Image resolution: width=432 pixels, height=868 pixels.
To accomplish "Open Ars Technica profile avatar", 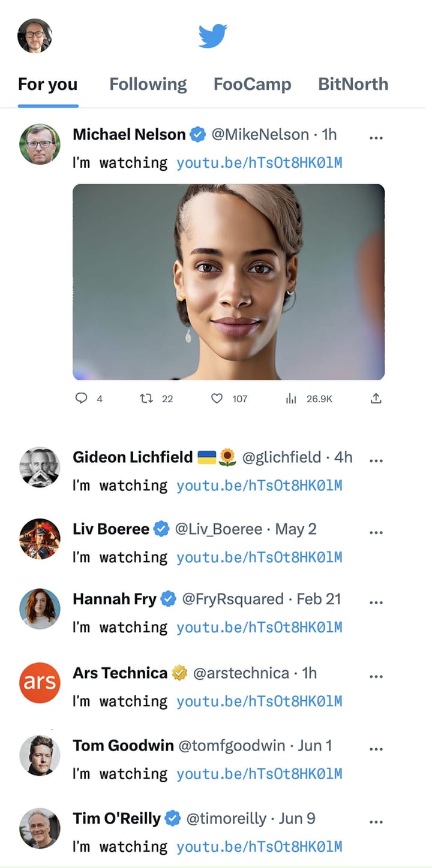I will (40, 682).
